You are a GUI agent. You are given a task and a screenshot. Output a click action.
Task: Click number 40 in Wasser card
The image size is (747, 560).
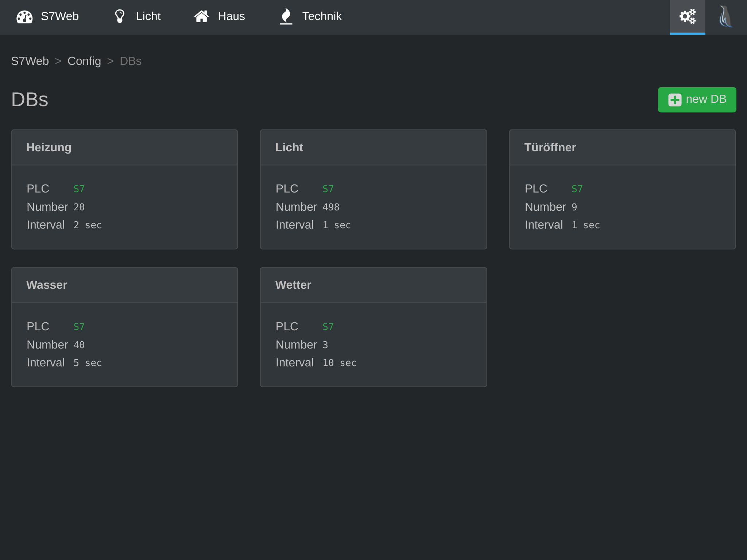tap(79, 345)
